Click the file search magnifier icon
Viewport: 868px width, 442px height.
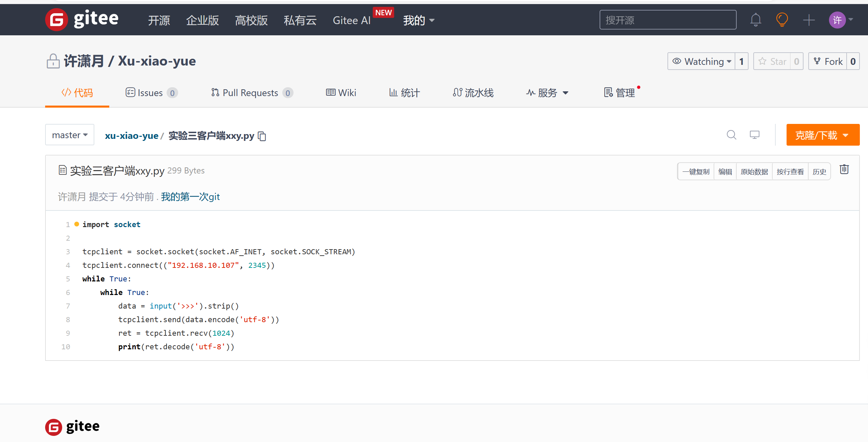(731, 135)
